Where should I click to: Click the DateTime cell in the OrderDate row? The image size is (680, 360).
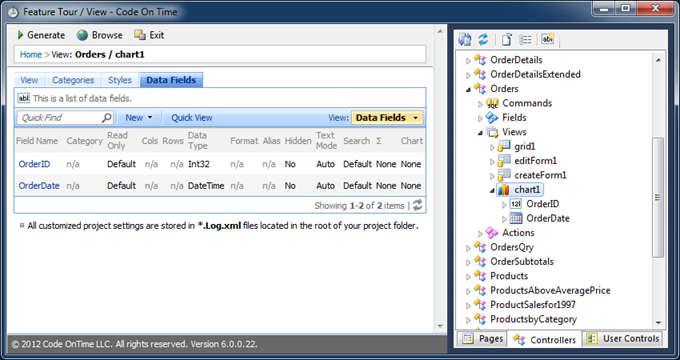pyautogui.click(x=206, y=186)
